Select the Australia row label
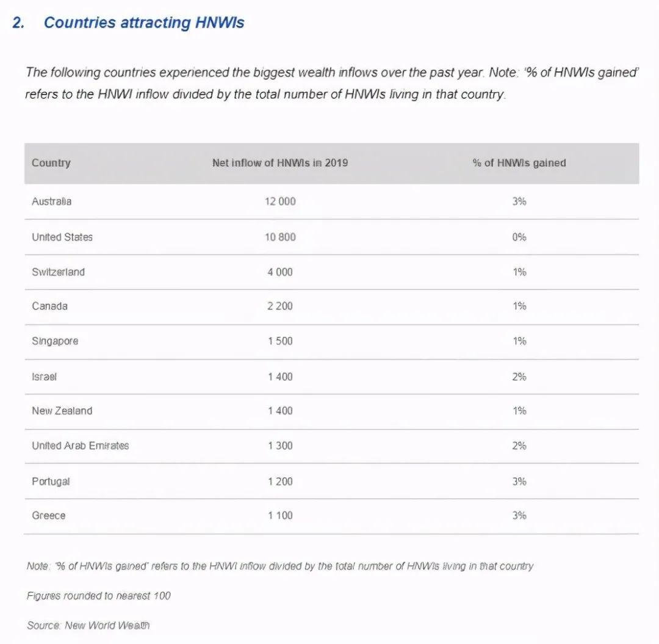 click(52, 201)
